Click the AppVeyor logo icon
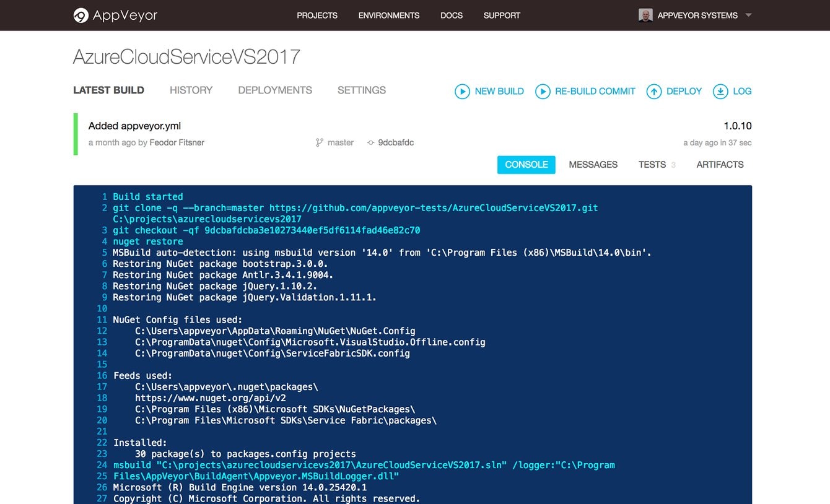The width and height of the screenshot is (830, 504). click(81, 15)
